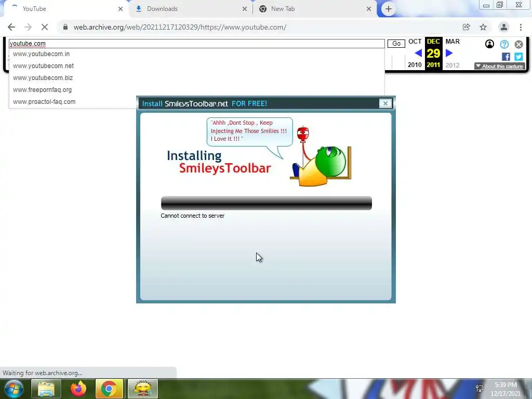The image size is (532, 399).
Task: Stop loading the page
Action: click(45, 27)
